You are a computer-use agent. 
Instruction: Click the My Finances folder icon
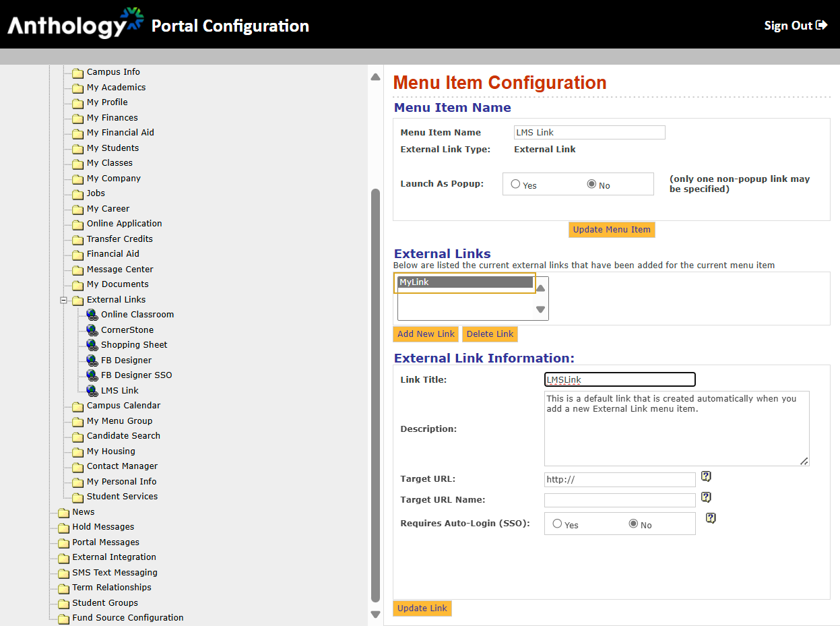coord(78,118)
